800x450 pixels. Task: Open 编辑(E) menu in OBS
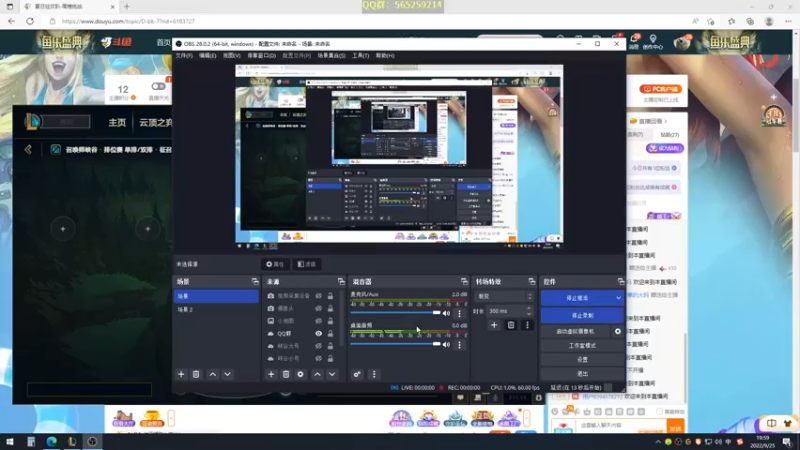pos(207,56)
